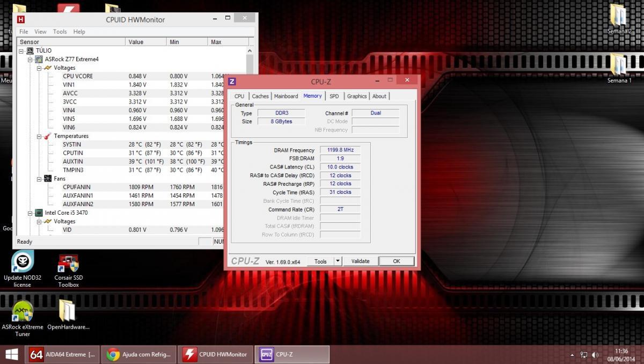
Task: Collapse the Intel Core i5 3470 node
Action: (x=30, y=213)
